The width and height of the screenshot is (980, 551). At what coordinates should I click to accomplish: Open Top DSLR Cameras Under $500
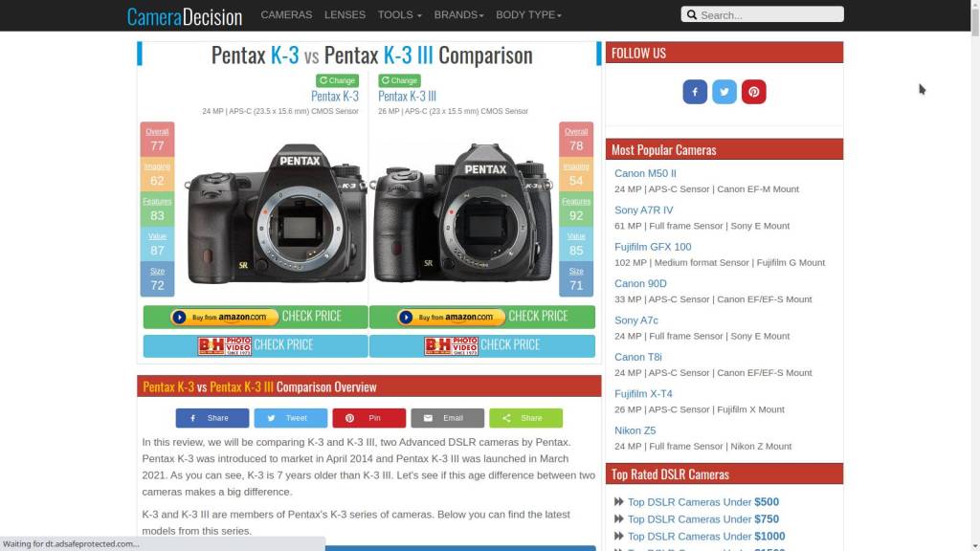click(703, 502)
